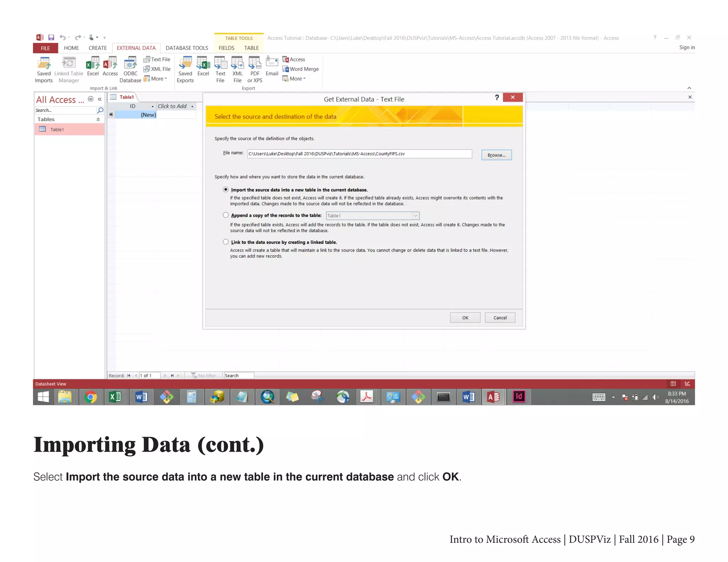Collapse the navigation pane with shutter button

[100, 99]
